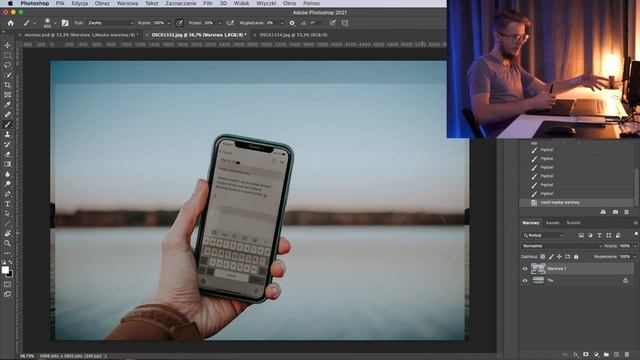Toggle lock position icon
The height and width of the screenshot is (360, 640).
pos(559,257)
